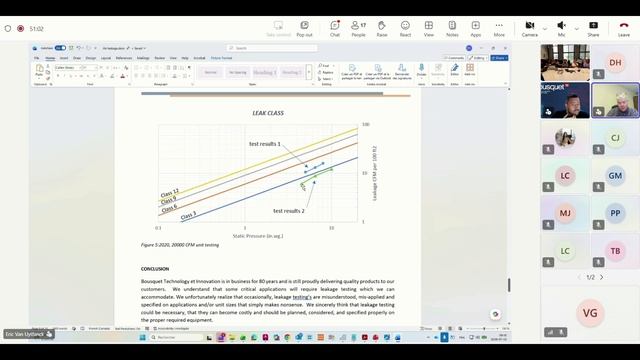640x360 pixels.
Task: Expand the Styles gallery
Action: pyautogui.click(x=309, y=72)
